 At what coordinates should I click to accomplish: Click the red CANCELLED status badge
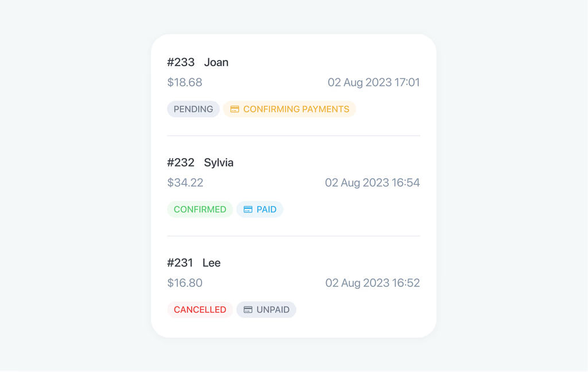coord(200,310)
